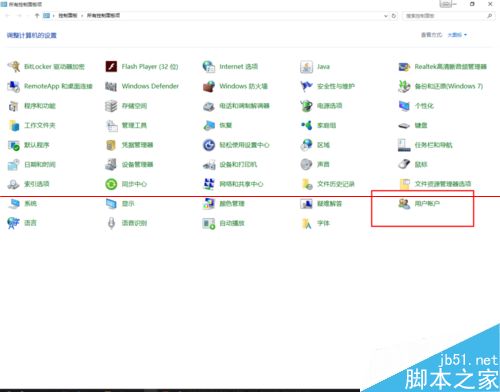
Task: Expand the address bar history dropdown
Action: [x=386, y=16]
